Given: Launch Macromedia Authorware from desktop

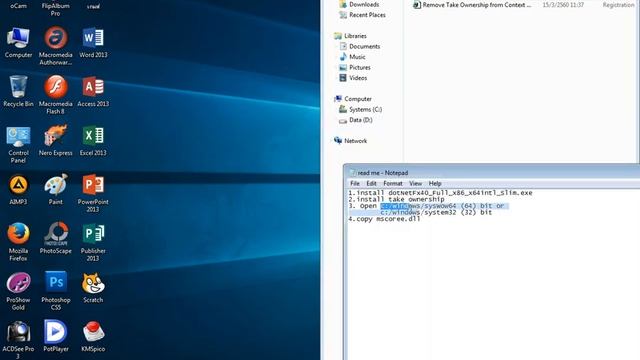Looking at the screenshot, I should [56, 46].
